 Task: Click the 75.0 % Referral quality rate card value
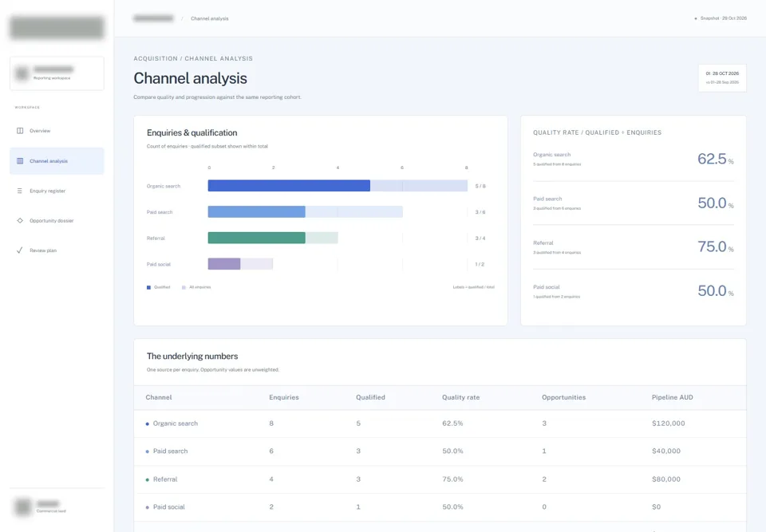715,246
